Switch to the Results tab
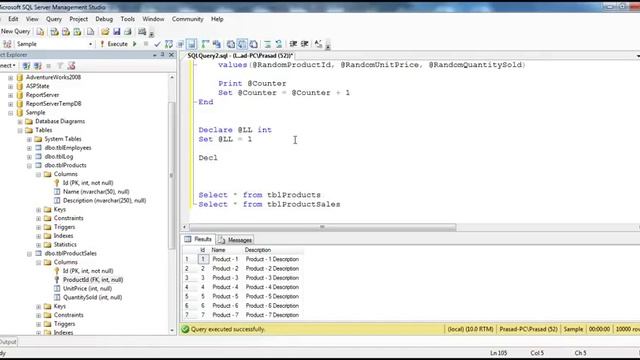This screenshot has height=360, width=640. coord(198,239)
